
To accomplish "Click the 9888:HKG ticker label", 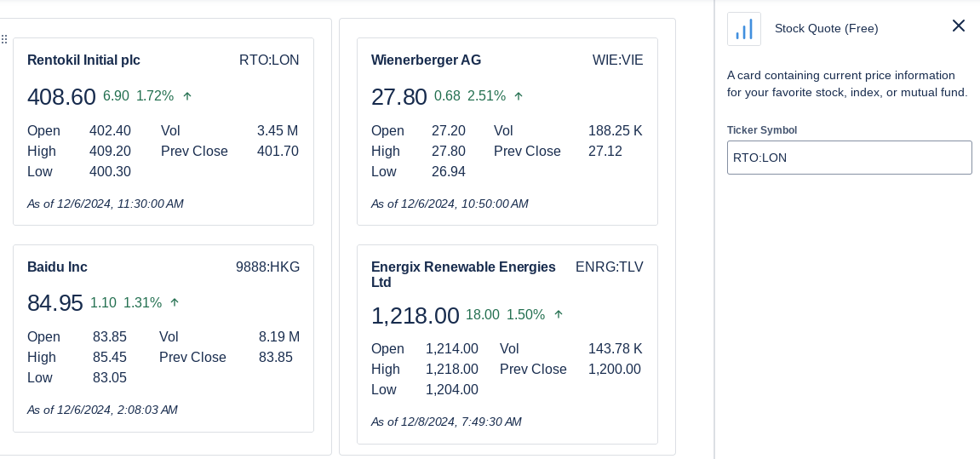I will 267,267.
